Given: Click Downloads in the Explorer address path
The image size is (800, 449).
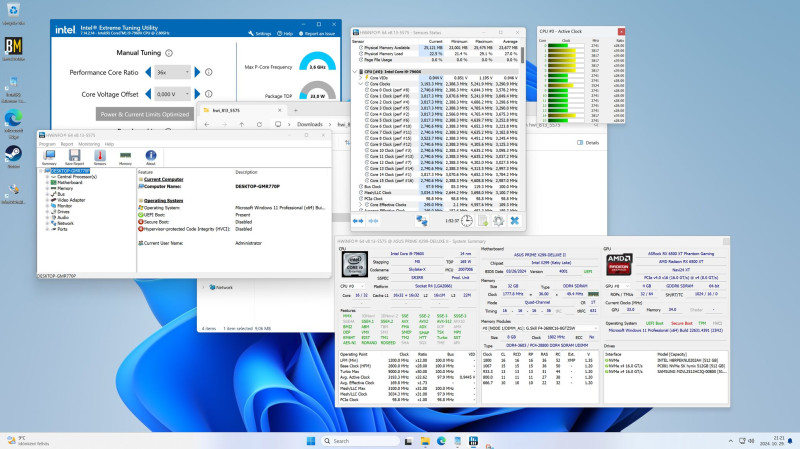Looking at the screenshot, I should [310, 124].
